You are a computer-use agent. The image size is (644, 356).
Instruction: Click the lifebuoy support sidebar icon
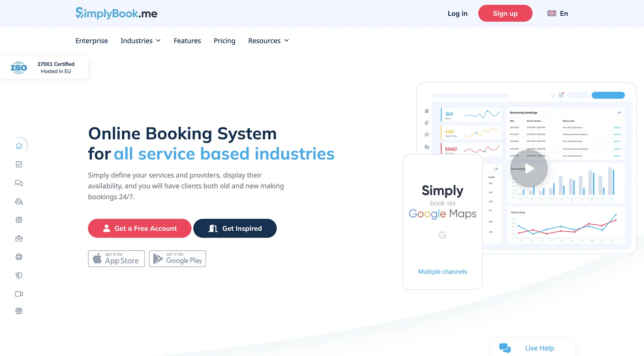pyautogui.click(x=19, y=257)
